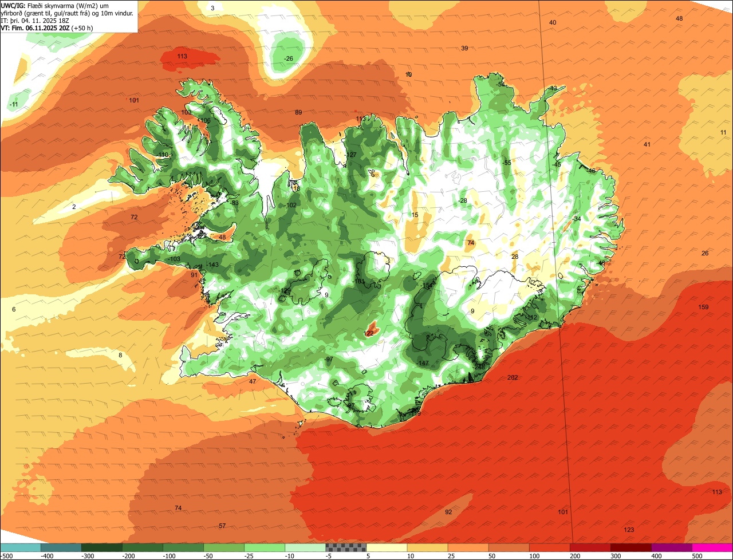Click the '-54' value on the northeast peninsula
The height and width of the screenshot is (560, 733).
tap(501, 85)
